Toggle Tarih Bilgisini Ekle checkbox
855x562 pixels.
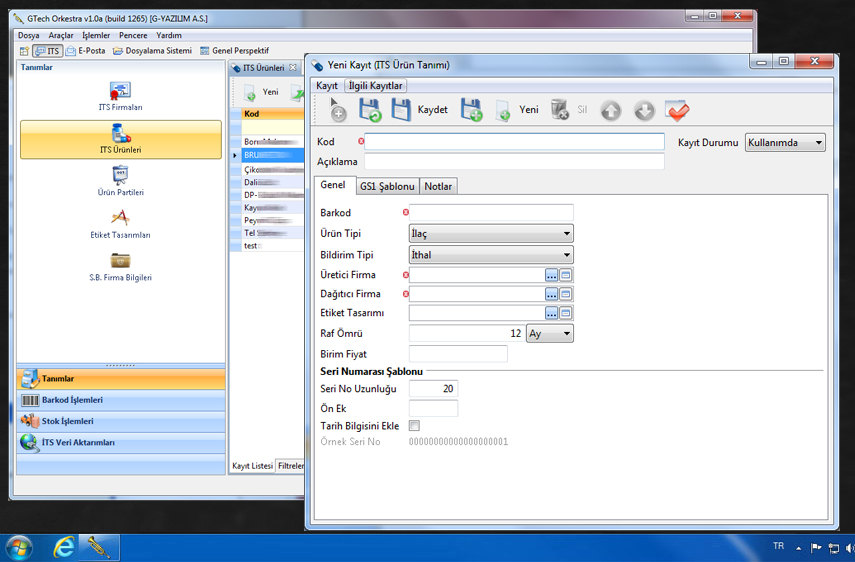(414, 426)
